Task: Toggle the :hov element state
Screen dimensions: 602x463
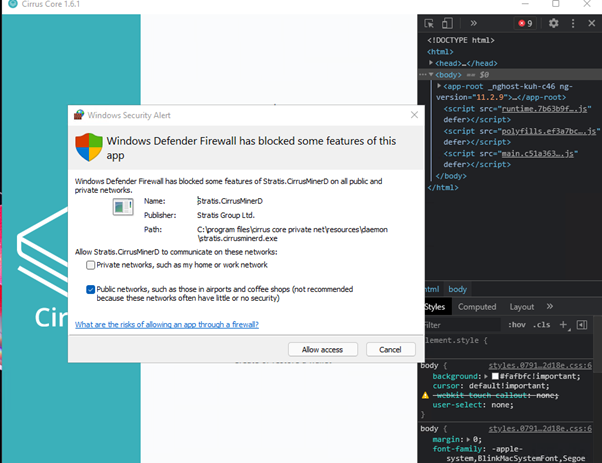Action: click(517, 325)
